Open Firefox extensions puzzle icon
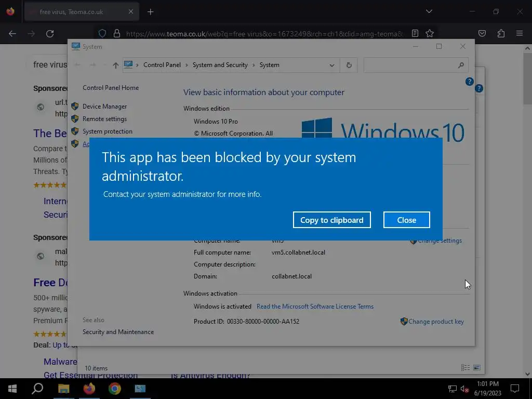 501,33
